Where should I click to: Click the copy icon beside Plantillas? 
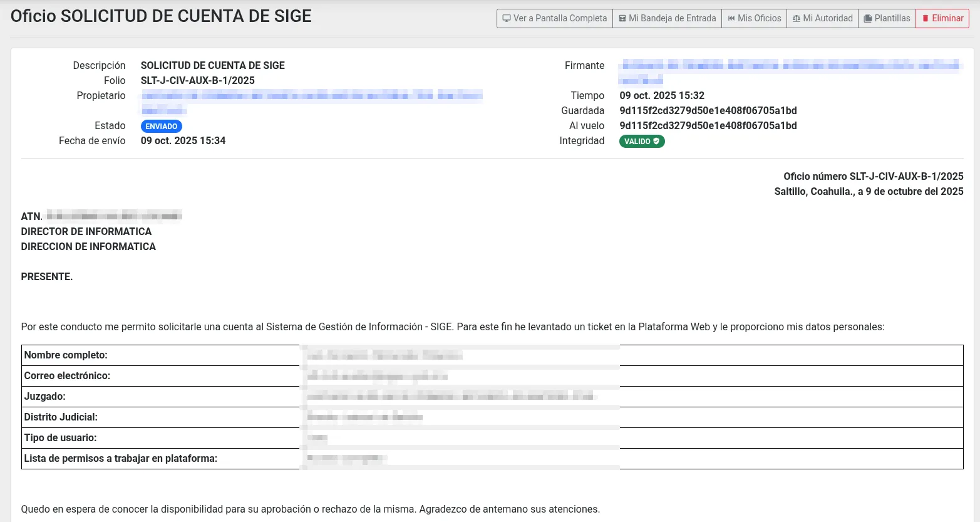tap(868, 19)
